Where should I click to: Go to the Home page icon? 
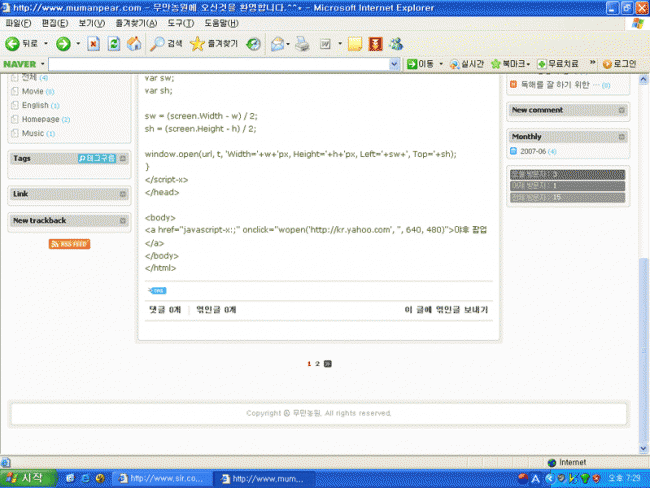(133, 44)
